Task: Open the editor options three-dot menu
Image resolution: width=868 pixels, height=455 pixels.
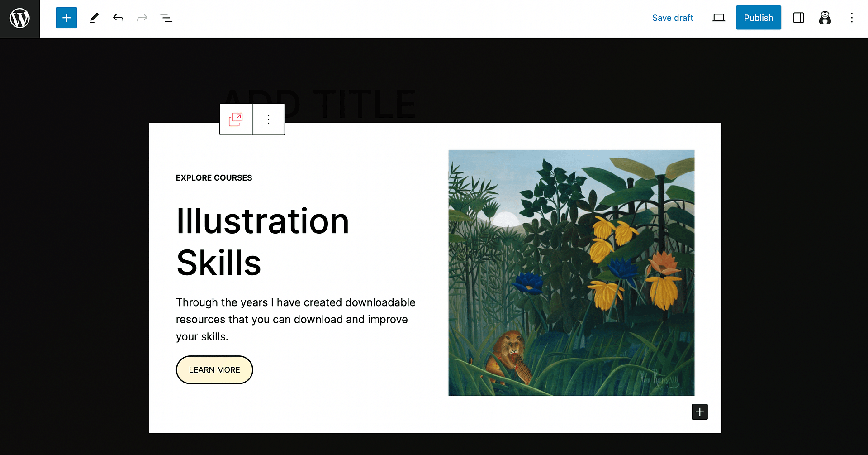Action: tap(851, 18)
